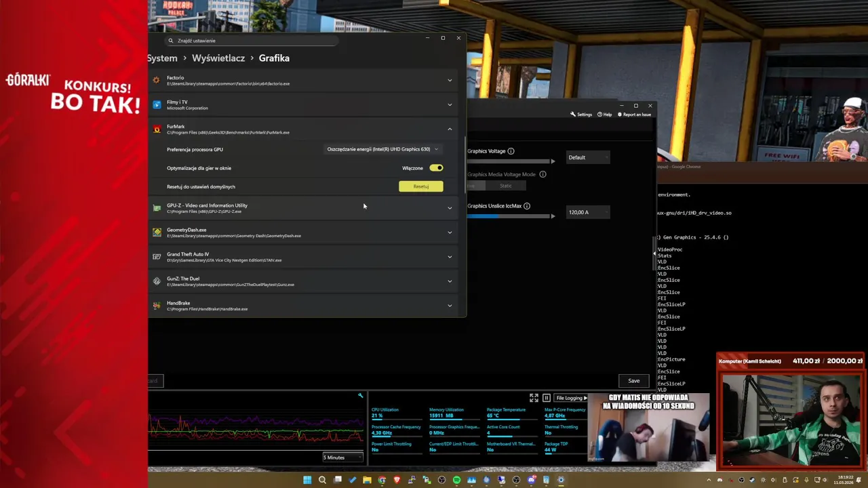Click the expand monitor panel icon

click(x=534, y=398)
